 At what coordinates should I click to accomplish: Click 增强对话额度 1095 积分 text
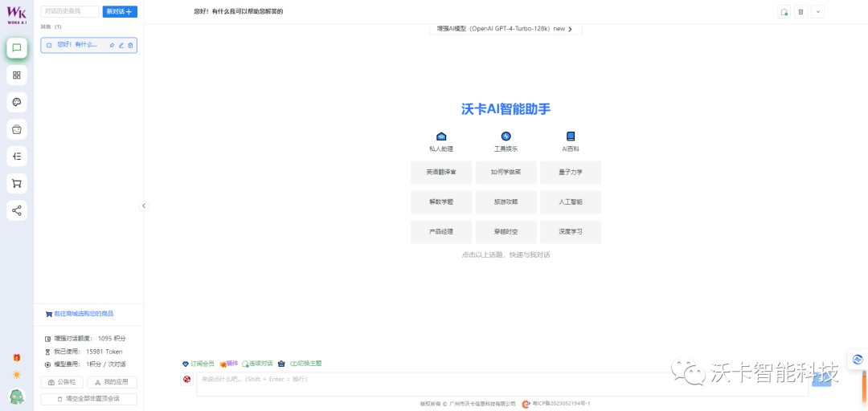point(86,338)
